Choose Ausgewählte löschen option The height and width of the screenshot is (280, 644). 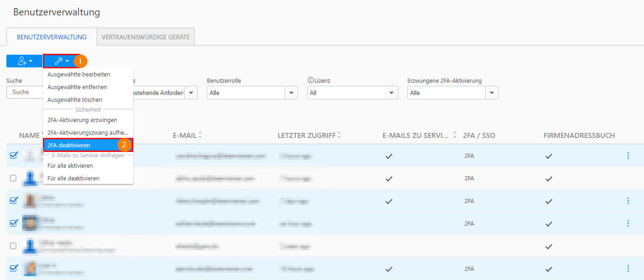pyautogui.click(x=74, y=100)
